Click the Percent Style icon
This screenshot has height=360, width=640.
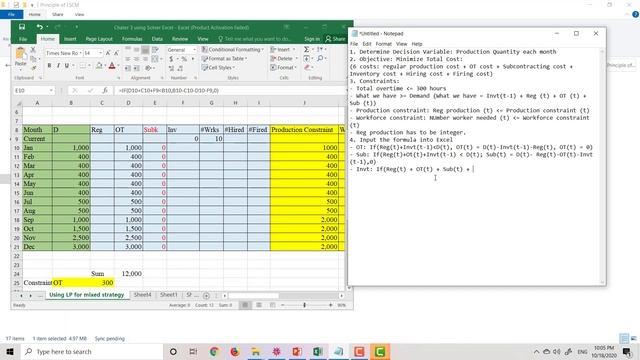click(184, 59)
